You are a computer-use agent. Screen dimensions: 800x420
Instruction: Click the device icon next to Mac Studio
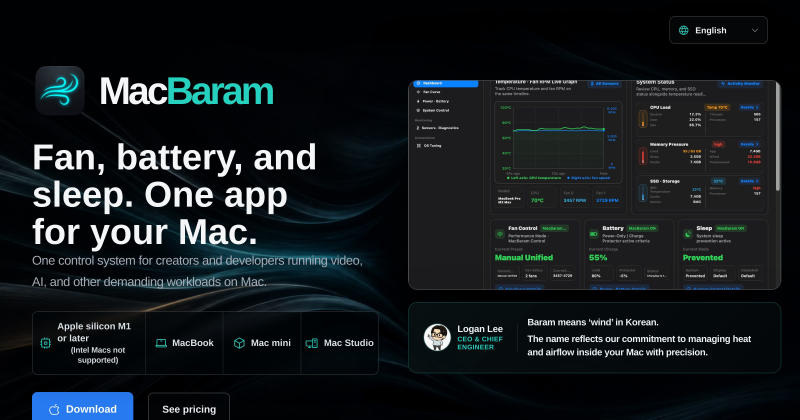coord(312,343)
